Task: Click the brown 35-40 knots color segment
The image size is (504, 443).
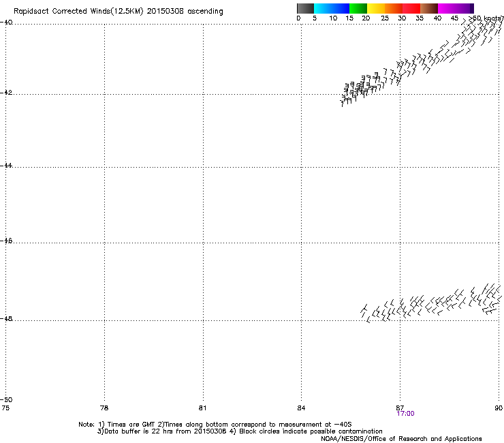Action: 429,8
